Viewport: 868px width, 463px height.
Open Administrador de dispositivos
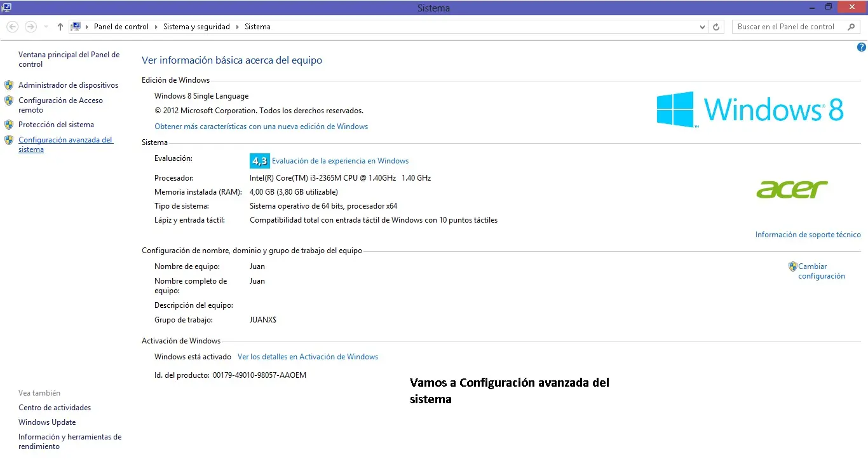coord(68,85)
